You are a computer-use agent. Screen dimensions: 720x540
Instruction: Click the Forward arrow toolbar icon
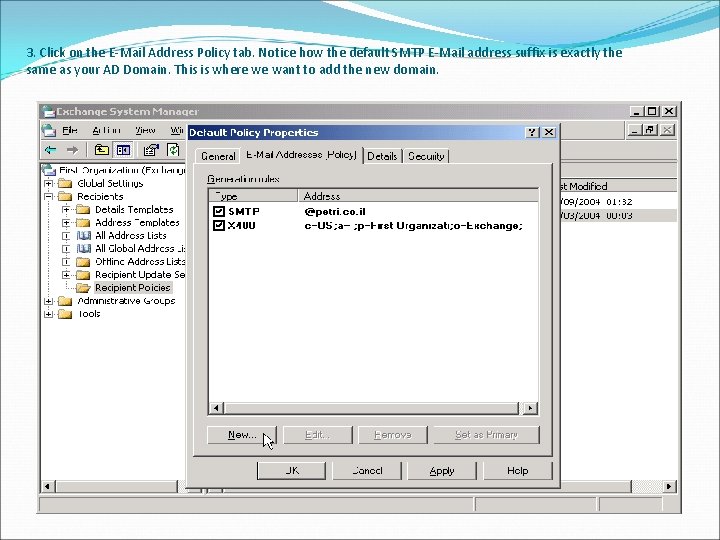click(72, 150)
